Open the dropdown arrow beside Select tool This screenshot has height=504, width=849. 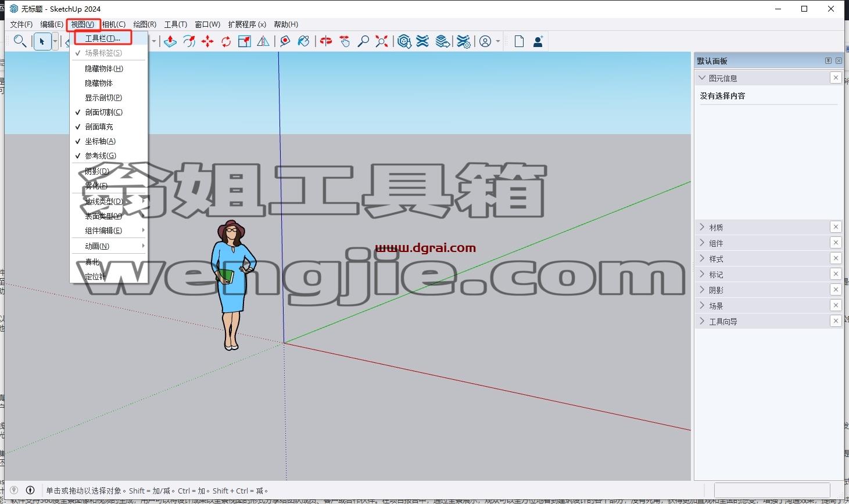click(x=55, y=42)
